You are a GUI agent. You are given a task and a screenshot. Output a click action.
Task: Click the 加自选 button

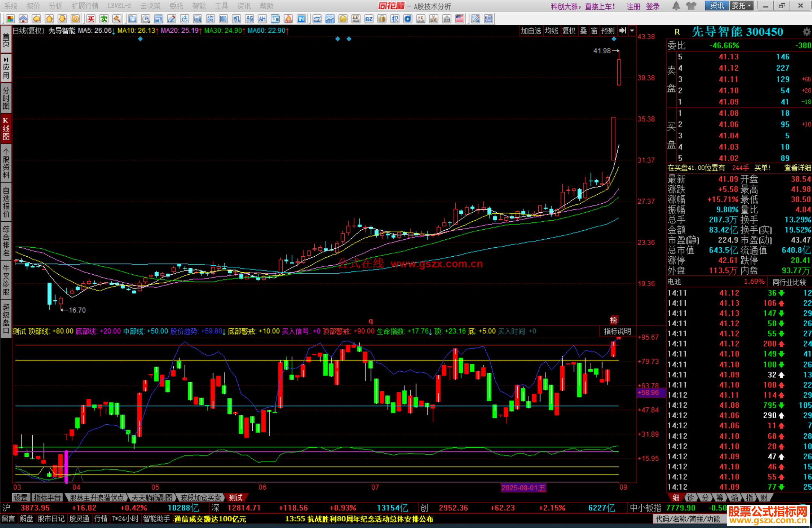531,31
